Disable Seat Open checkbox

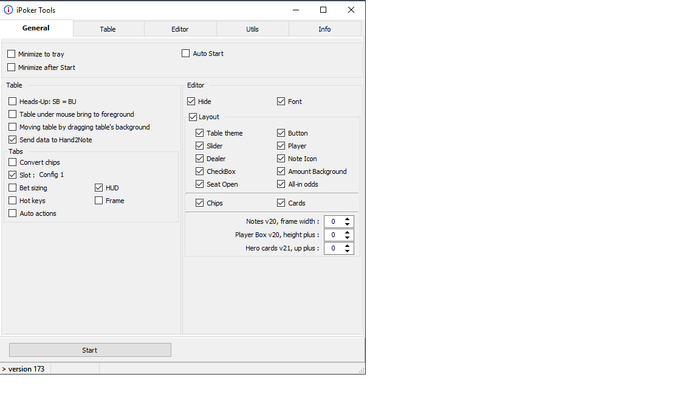200,184
